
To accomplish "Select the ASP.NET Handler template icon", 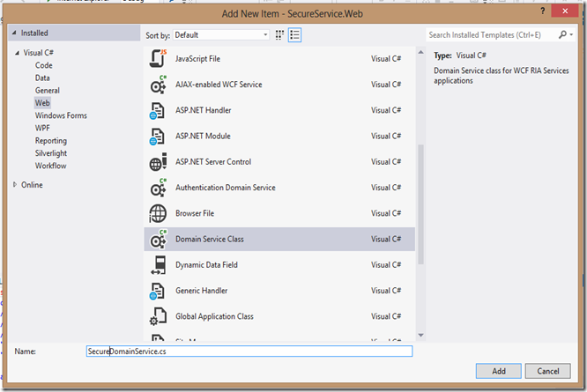I will (157, 111).
